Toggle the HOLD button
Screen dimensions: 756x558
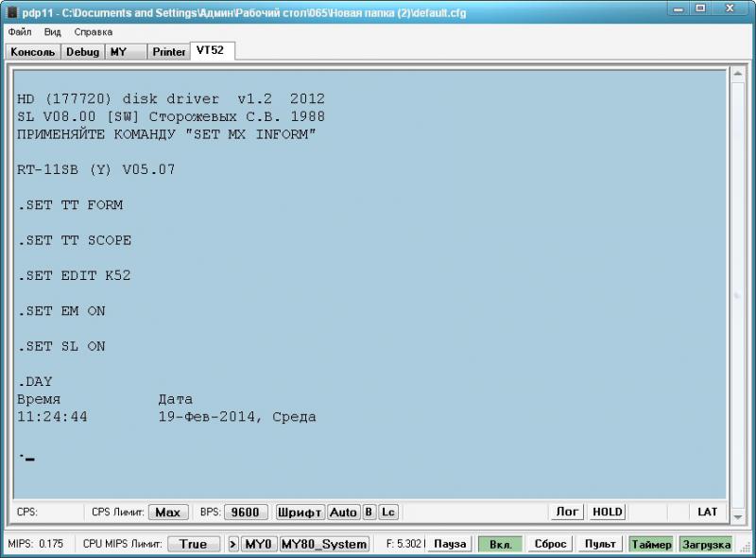[607, 512]
